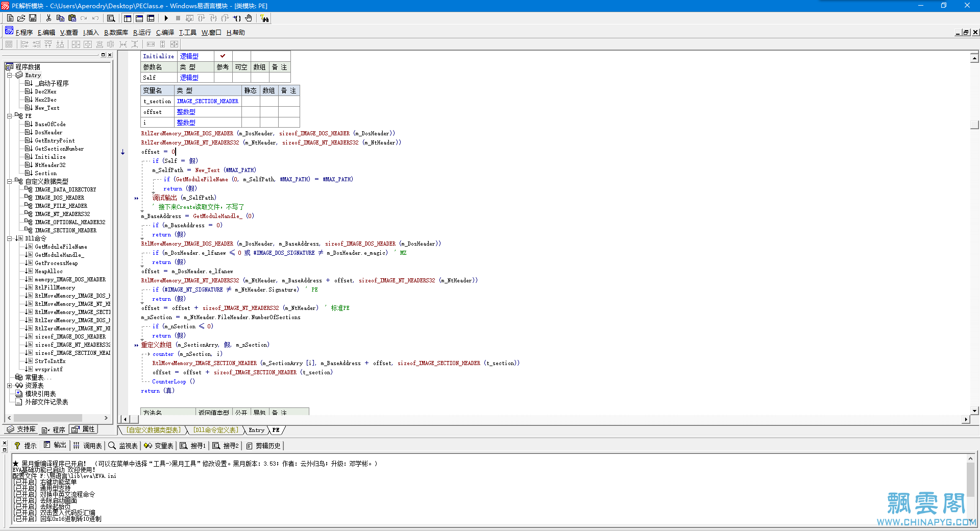Click the Run play button

166,18
